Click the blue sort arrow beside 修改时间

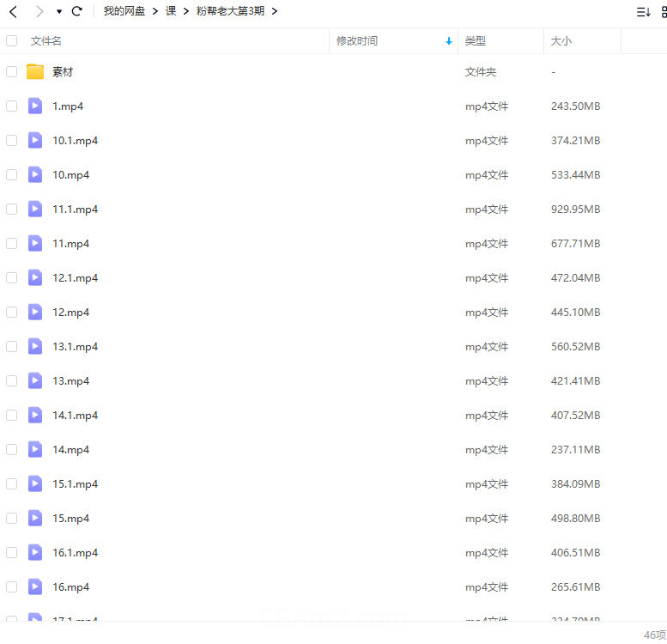point(448,41)
